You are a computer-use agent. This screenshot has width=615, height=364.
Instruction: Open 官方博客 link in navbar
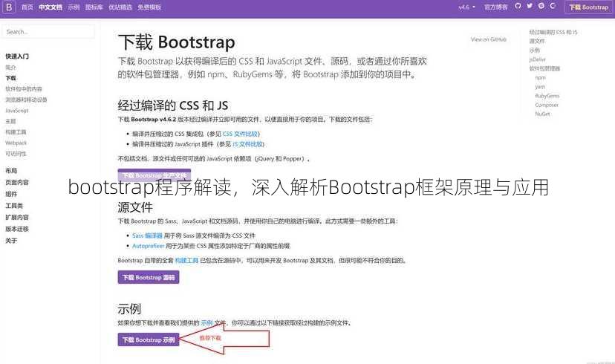point(495,7)
